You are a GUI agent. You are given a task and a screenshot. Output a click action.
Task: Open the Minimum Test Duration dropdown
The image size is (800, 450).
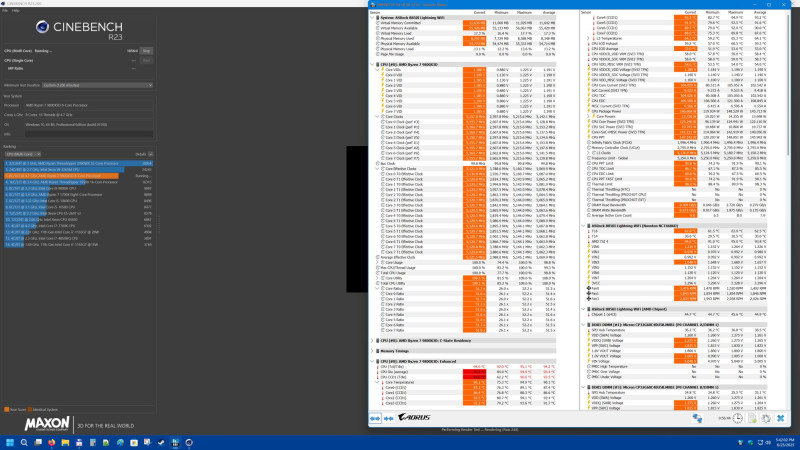pos(97,85)
